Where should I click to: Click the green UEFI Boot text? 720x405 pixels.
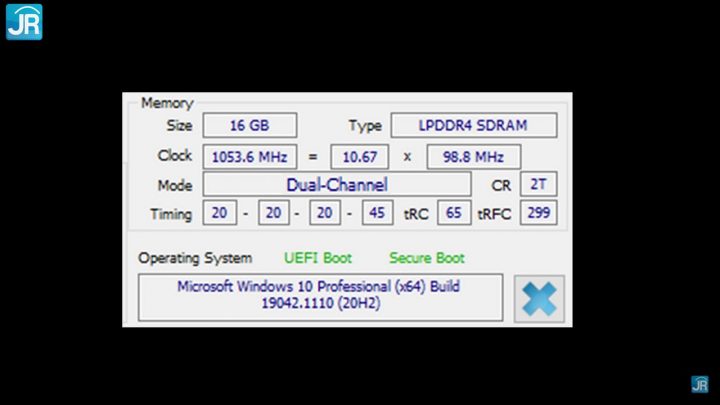318,258
